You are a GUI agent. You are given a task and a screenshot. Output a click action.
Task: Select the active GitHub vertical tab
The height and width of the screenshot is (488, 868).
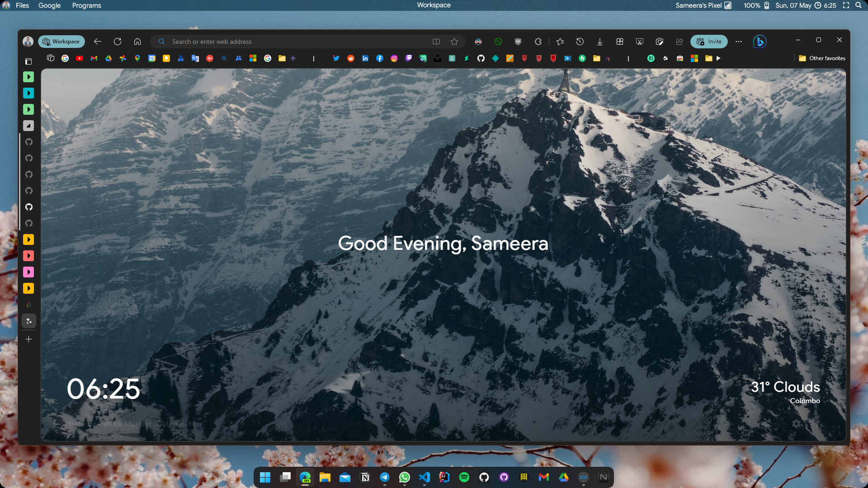coord(29,207)
